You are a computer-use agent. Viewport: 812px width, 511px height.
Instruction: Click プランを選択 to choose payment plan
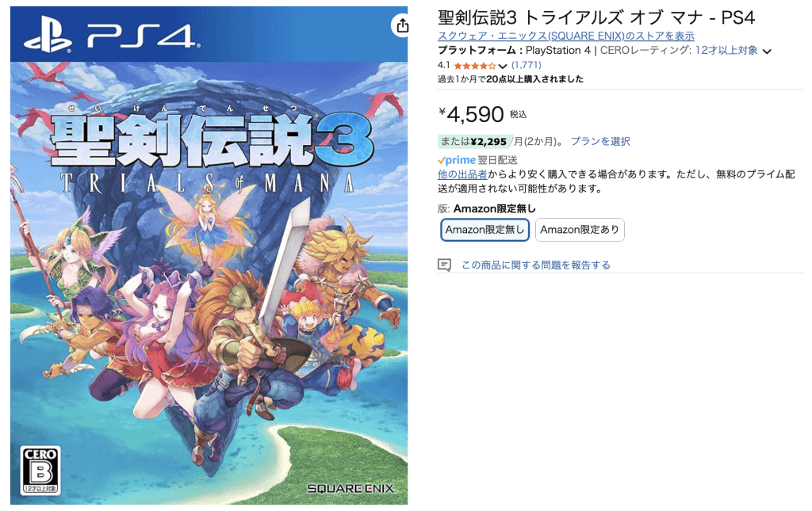pos(600,141)
